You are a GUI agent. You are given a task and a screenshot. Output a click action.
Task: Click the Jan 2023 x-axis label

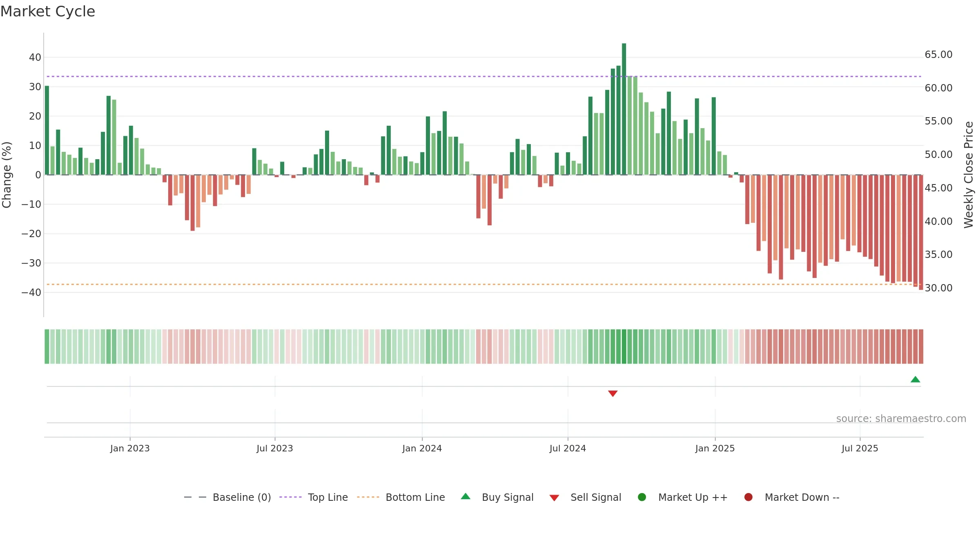pos(130,449)
